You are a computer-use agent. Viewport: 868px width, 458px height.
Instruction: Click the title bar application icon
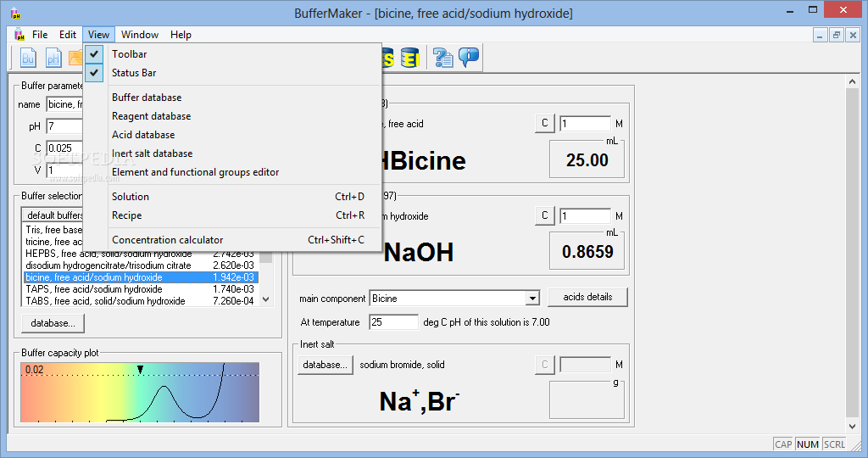click(15, 13)
